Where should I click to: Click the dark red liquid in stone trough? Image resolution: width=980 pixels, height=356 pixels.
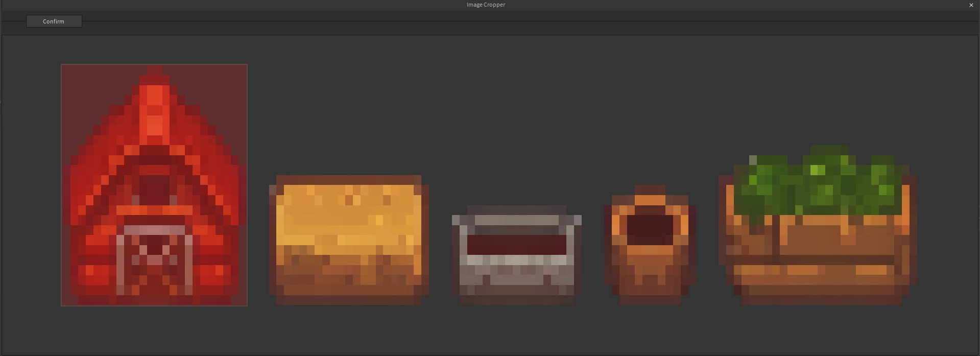point(516,244)
